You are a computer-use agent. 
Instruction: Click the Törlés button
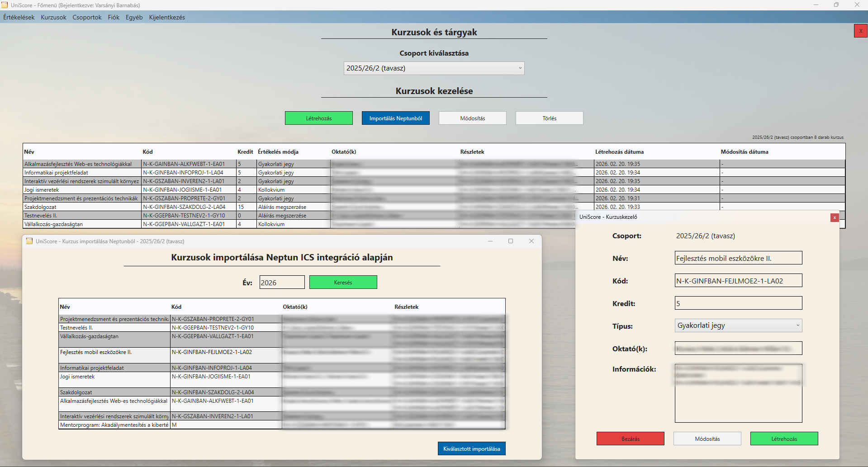click(549, 118)
